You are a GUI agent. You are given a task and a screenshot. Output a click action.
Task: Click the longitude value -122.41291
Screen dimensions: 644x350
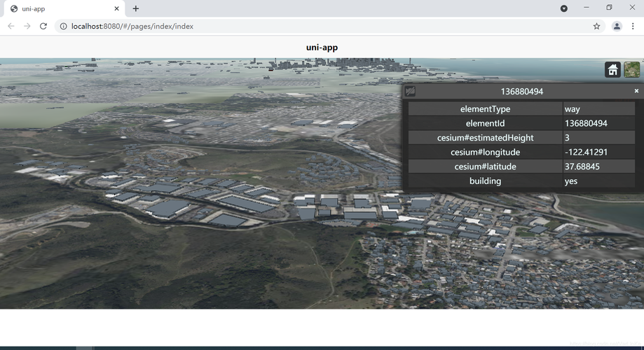pyautogui.click(x=599, y=152)
